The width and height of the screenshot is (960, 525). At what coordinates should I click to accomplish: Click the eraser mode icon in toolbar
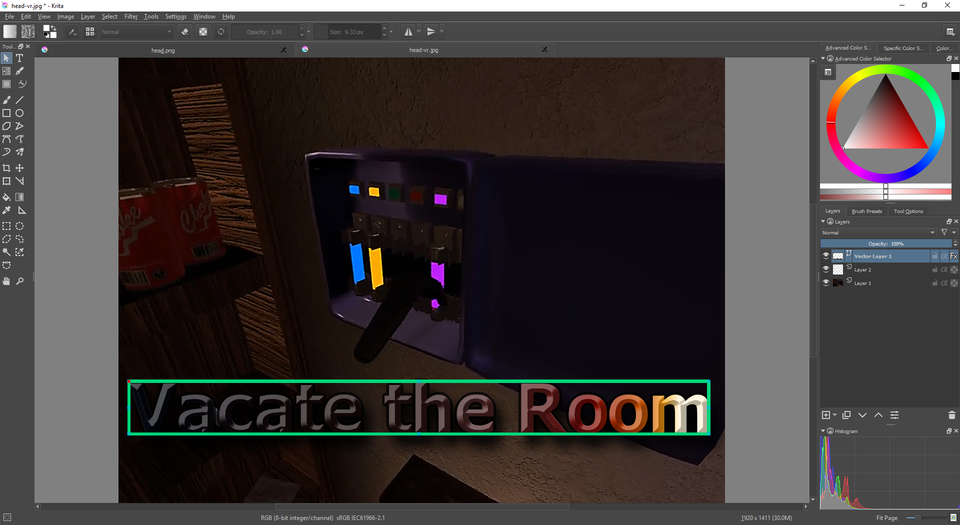point(184,32)
